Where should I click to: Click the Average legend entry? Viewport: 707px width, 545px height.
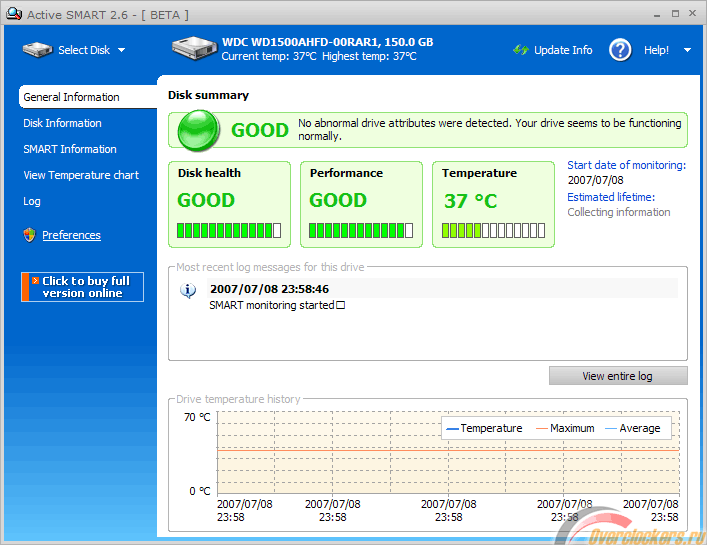tap(633, 428)
